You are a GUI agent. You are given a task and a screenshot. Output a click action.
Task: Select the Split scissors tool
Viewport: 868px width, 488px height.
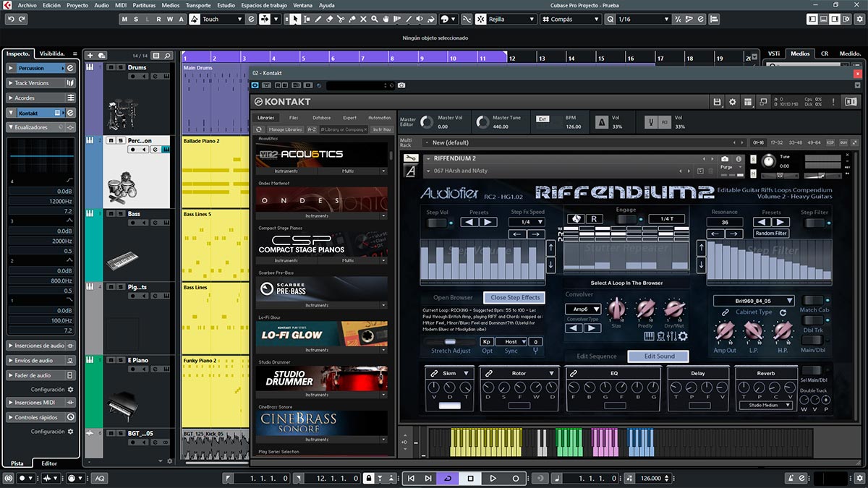click(x=341, y=19)
